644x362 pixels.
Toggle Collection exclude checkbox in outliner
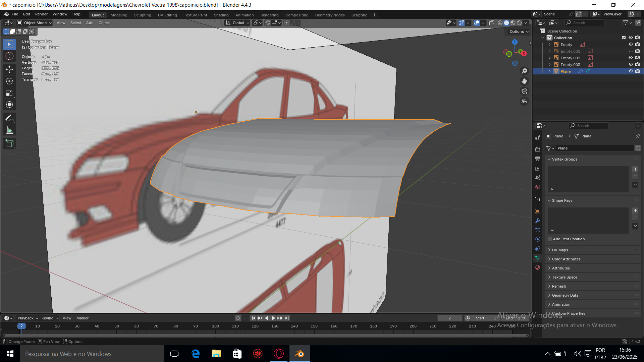(x=624, y=38)
